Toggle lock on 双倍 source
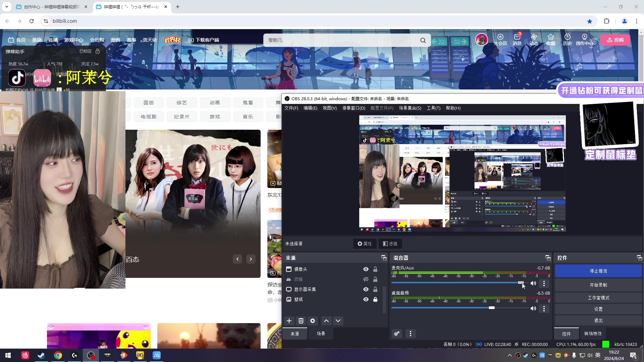This screenshot has height=362, width=644. (x=375, y=279)
